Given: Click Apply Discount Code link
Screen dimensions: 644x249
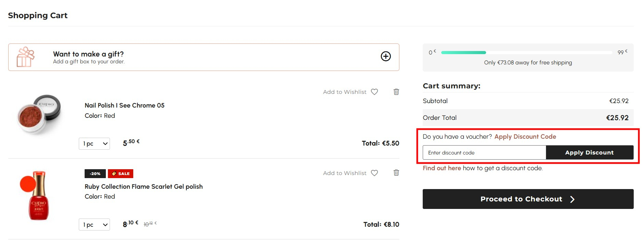Looking at the screenshot, I should [x=525, y=137].
